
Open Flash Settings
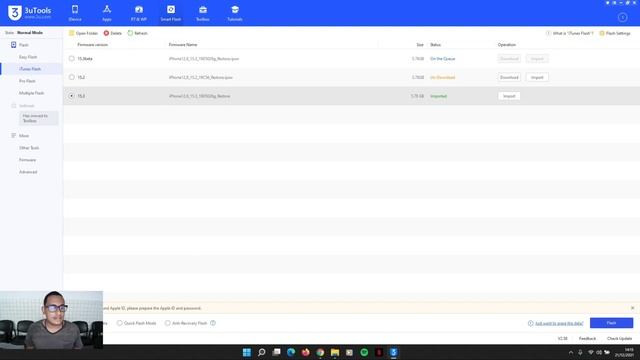[x=615, y=33]
